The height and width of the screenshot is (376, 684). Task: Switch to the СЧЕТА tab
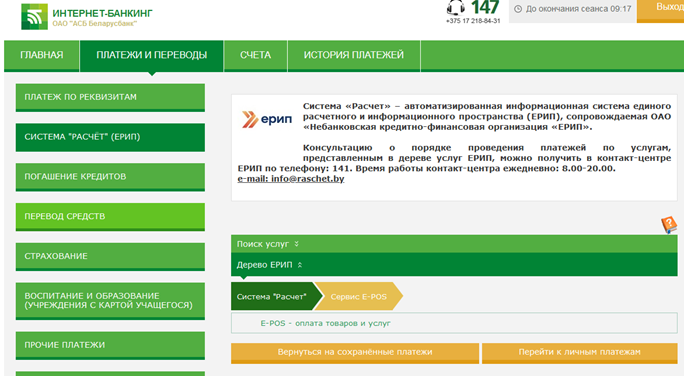tap(256, 55)
